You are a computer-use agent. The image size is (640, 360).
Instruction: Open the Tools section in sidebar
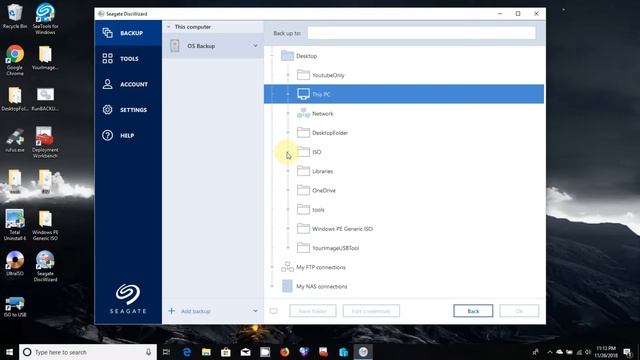click(x=128, y=59)
